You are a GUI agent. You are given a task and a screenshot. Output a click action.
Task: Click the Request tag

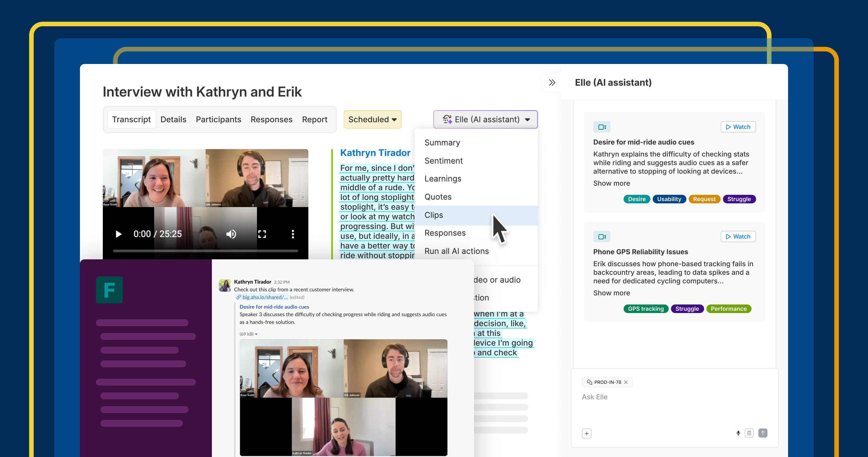pos(704,199)
